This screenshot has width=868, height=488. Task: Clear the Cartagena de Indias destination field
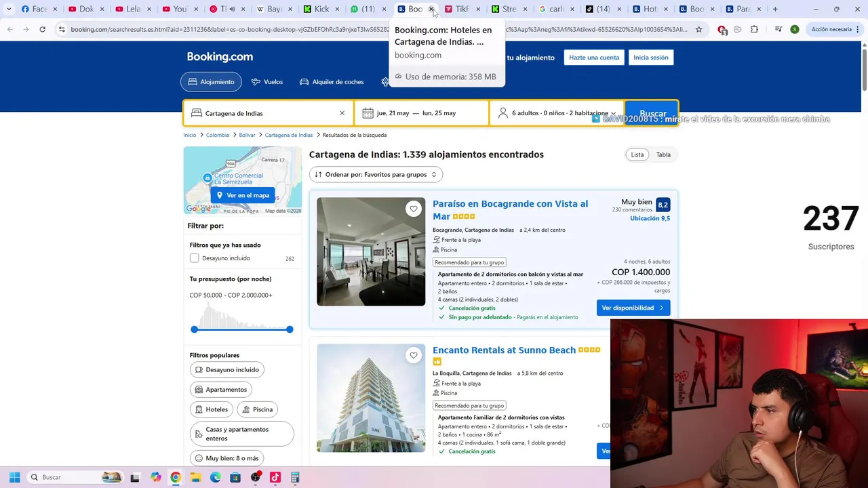(x=342, y=113)
